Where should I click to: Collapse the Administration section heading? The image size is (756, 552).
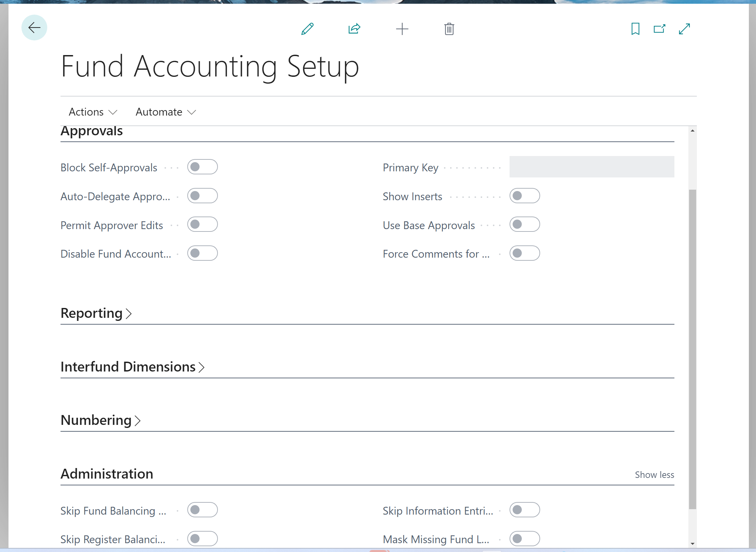107,474
